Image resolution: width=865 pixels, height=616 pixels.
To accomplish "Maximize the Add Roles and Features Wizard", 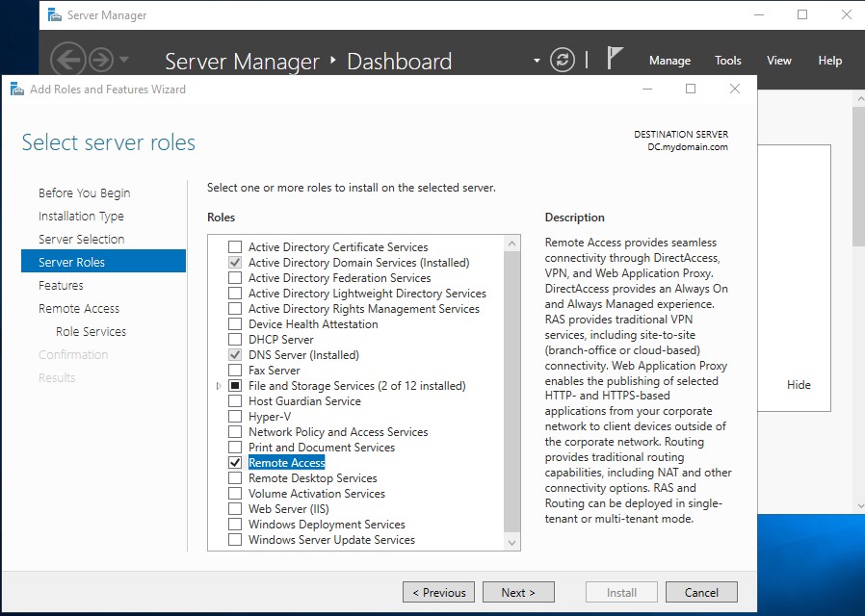I will point(691,89).
